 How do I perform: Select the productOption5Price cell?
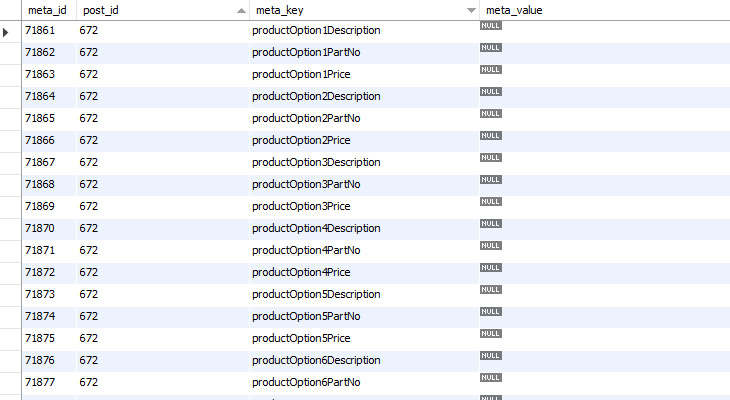coord(301,339)
